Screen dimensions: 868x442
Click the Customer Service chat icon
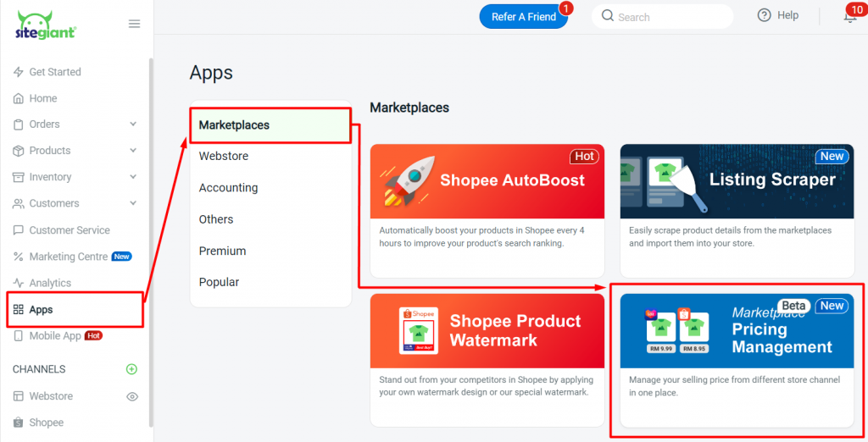click(19, 230)
